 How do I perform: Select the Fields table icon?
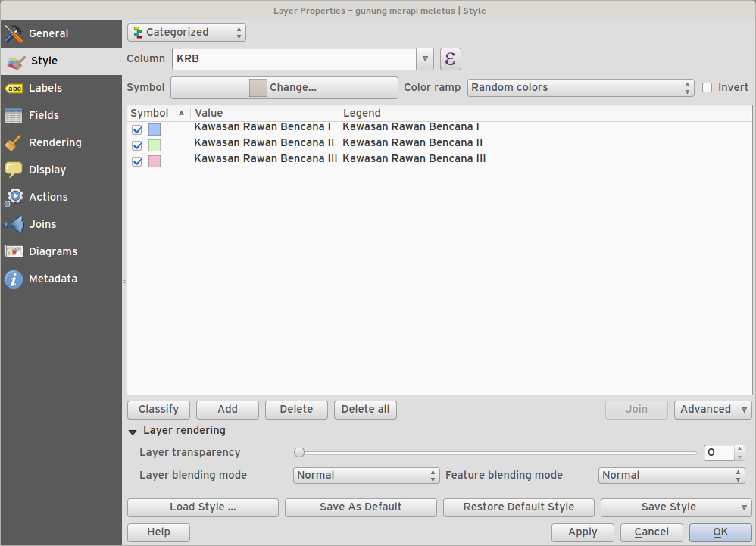(14, 116)
